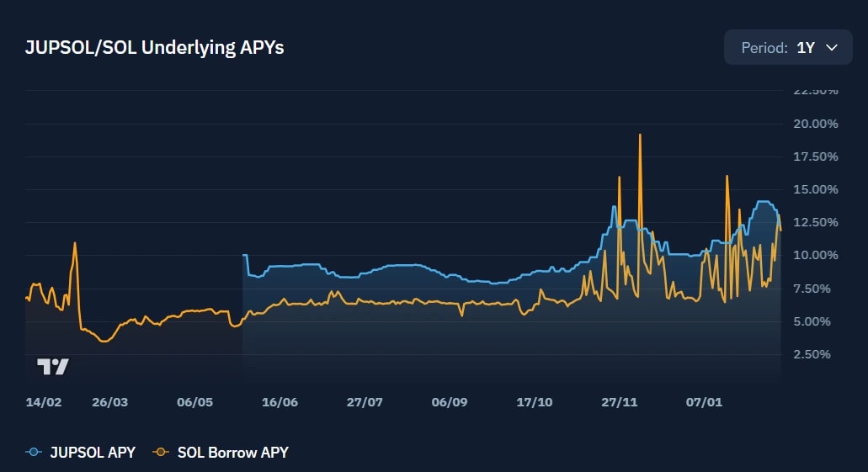The height and width of the screenshot is (472, 868).
Task: Click the 06/05 date label
Action: click(x=194, y=402)
